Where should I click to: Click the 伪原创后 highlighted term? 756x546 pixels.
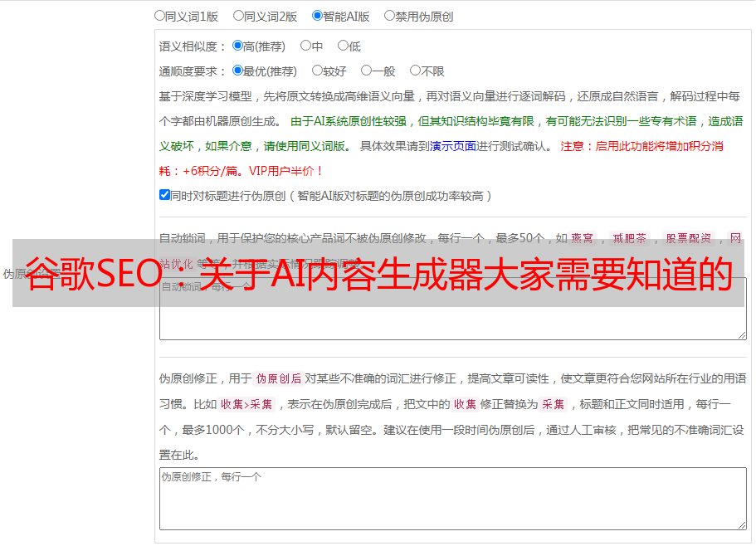point(279,378)
